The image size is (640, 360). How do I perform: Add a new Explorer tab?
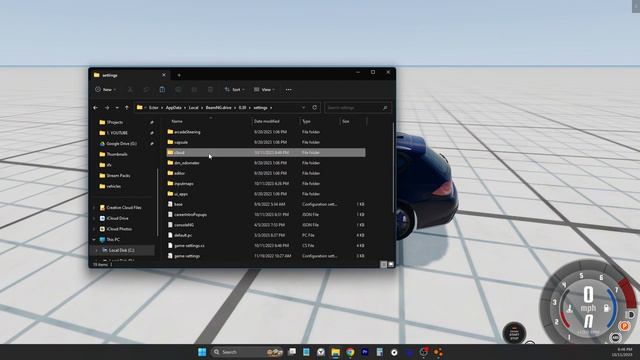(x=179, y=75)
